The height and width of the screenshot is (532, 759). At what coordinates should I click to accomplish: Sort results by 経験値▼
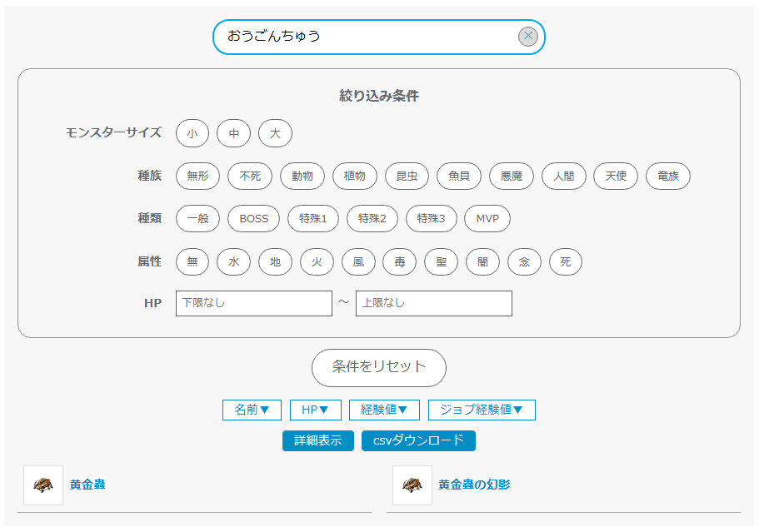384,410
